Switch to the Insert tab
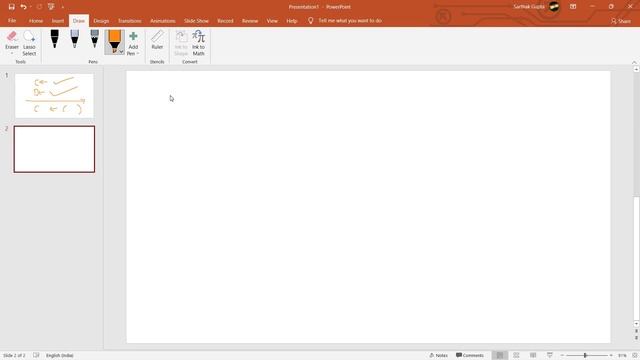Screen dimensions: 640x360 pyautogui.click(x=58, y=21)
